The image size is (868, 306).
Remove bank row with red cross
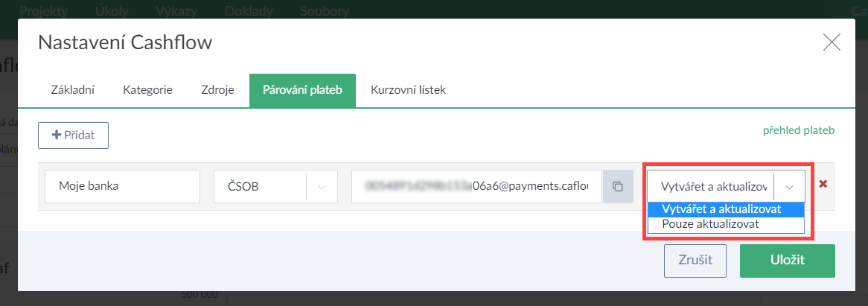pos(823,184)
